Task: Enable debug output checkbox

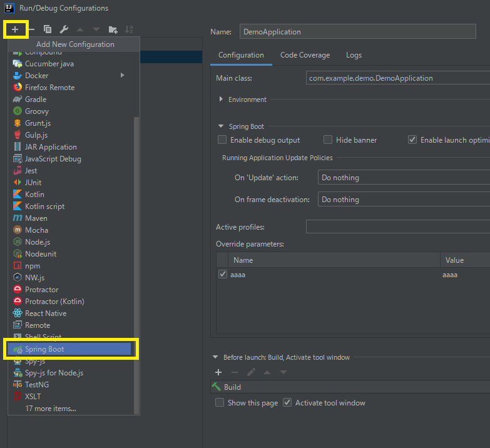Action: tap(222, 140)
